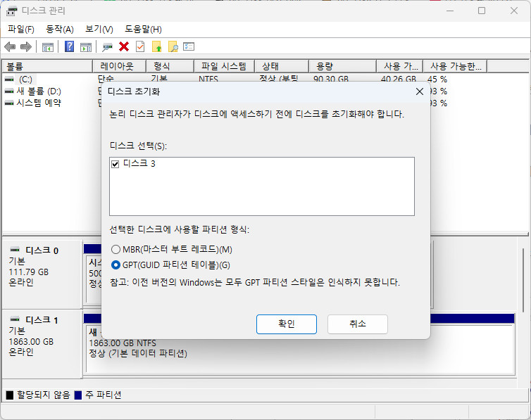Click the drive icon beside 시스템 예약
This screenshot has width=531, height=420.
(9, 103)
